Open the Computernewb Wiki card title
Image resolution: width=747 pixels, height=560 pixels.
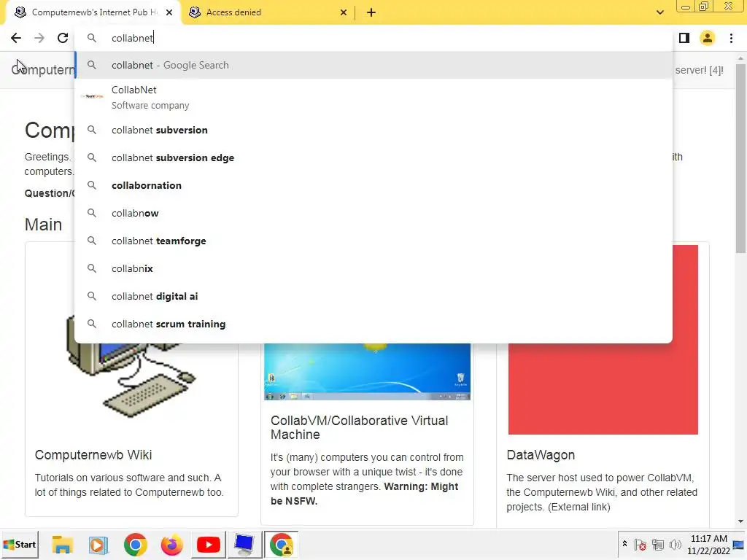pyautogui.click(x=93, y=455)
